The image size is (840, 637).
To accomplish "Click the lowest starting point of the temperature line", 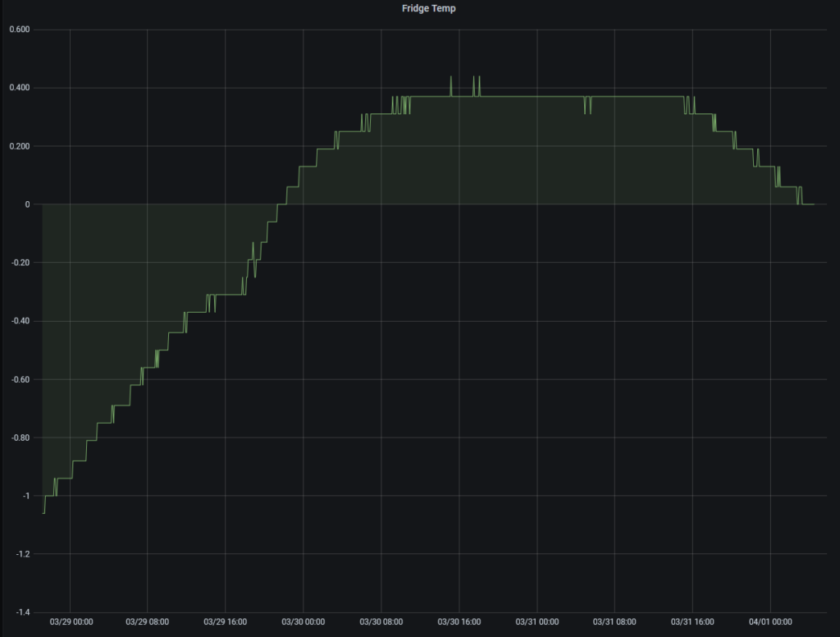I will tap(43, 513).
